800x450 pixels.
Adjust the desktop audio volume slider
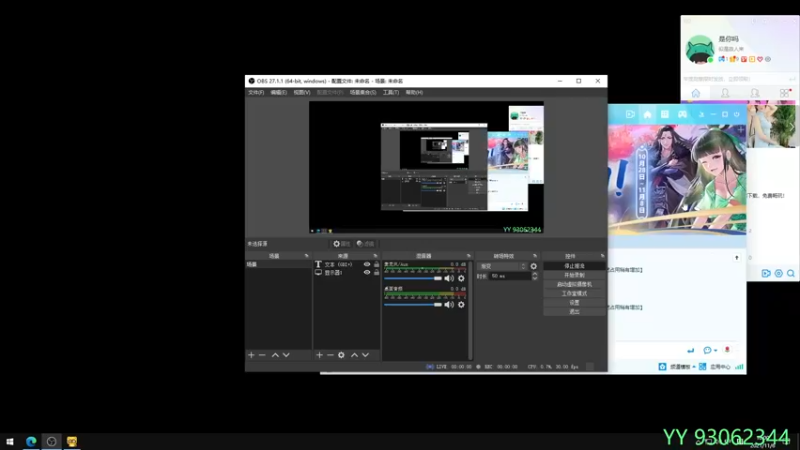[x=413, y=305]
